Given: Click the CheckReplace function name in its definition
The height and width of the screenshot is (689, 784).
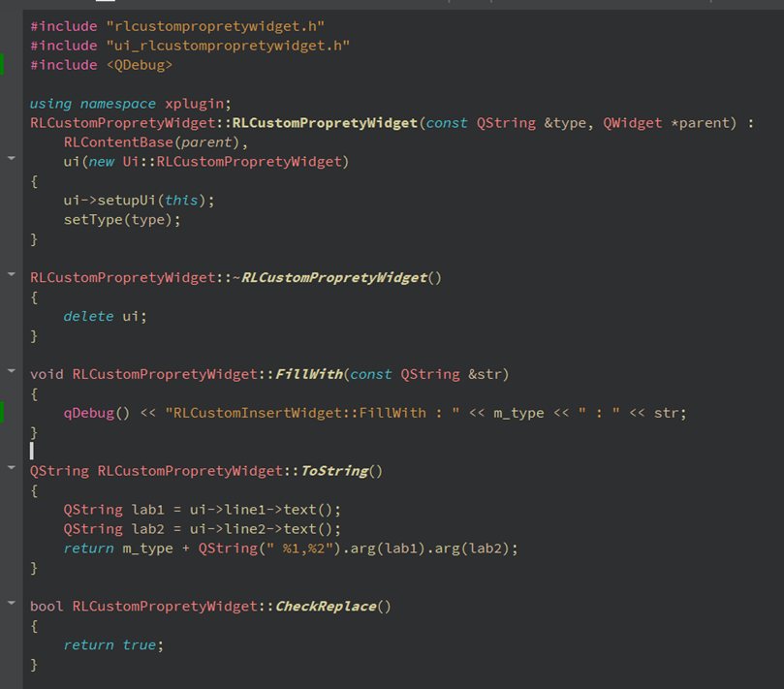Looking at the screenshot, I should click(326, 607).
